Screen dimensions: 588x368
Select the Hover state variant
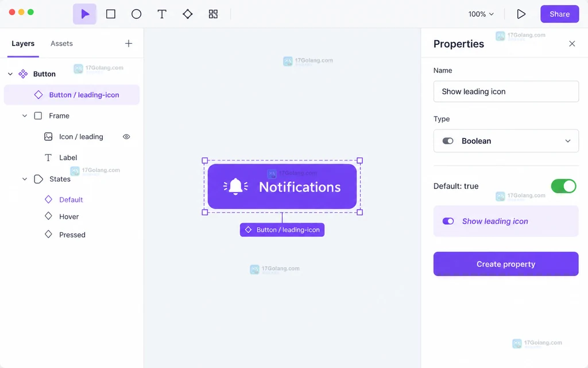[69, 217]
